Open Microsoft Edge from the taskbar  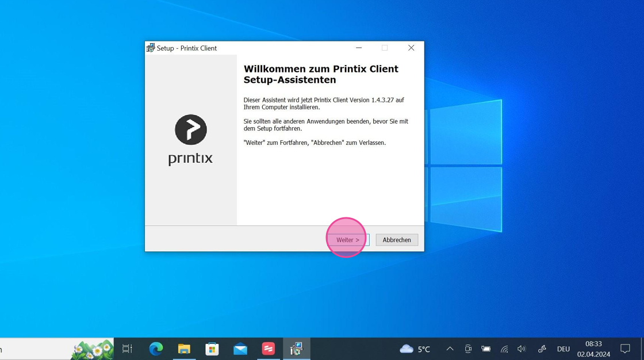156,348
